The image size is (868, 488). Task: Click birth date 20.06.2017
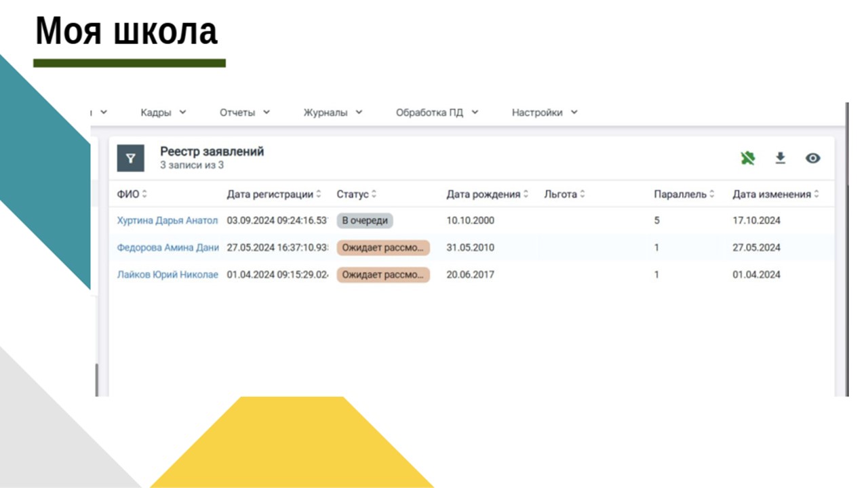[471, 274]
